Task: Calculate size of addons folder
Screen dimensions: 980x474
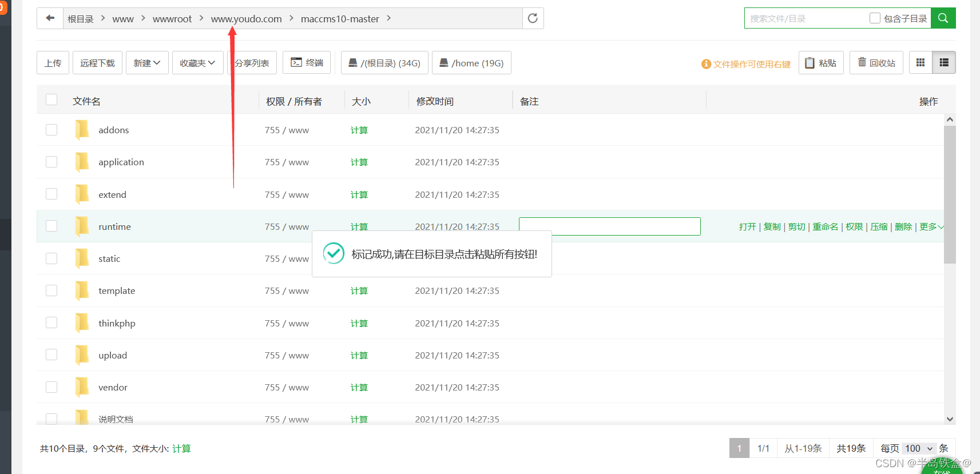Action: [x=359, y=130]
